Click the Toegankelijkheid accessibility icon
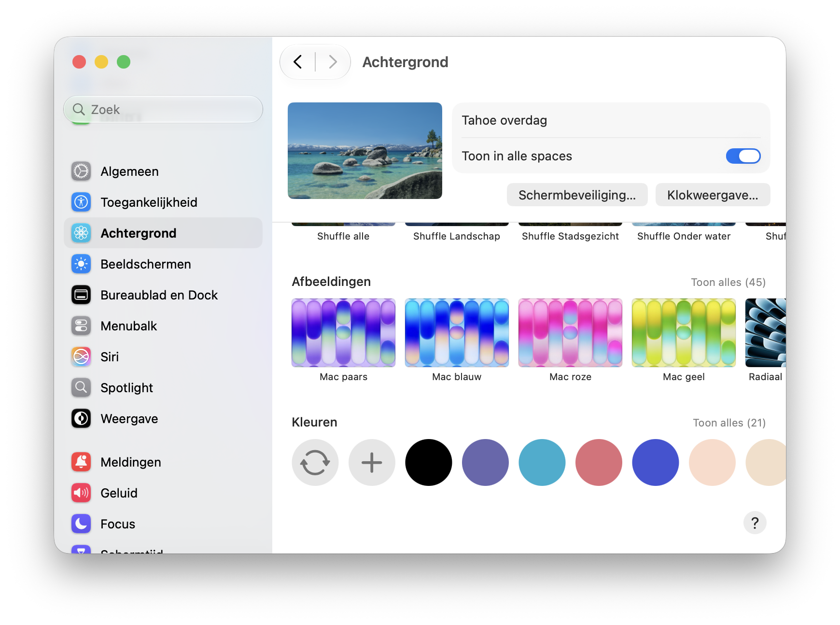 (x=81, y=202)
